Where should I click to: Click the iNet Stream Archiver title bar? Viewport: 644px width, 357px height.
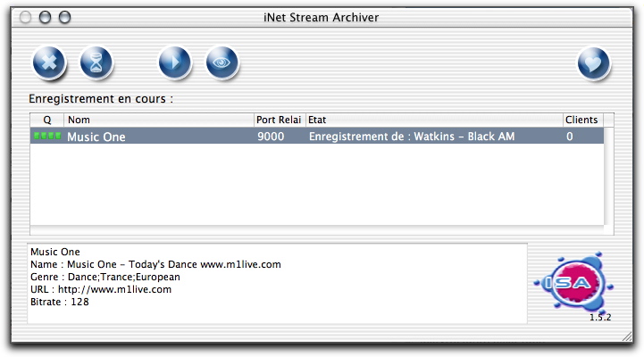(322, 17)
